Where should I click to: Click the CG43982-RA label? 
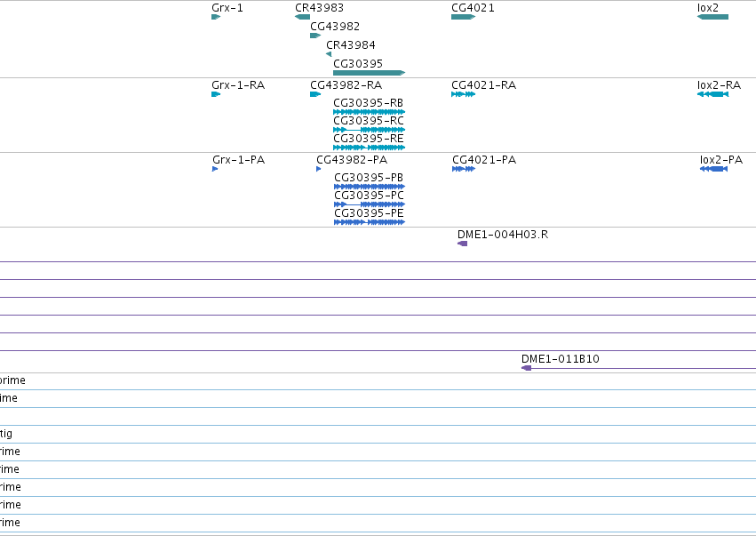tap(346, 85)
